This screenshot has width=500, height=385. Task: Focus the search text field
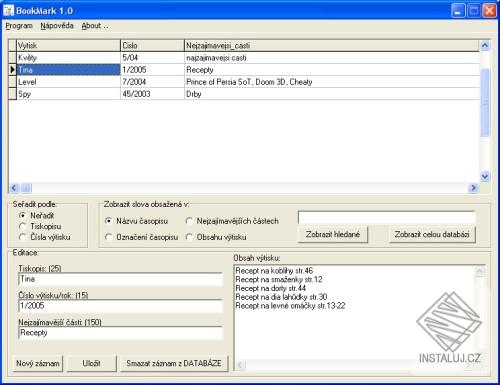tap(386, 217)
